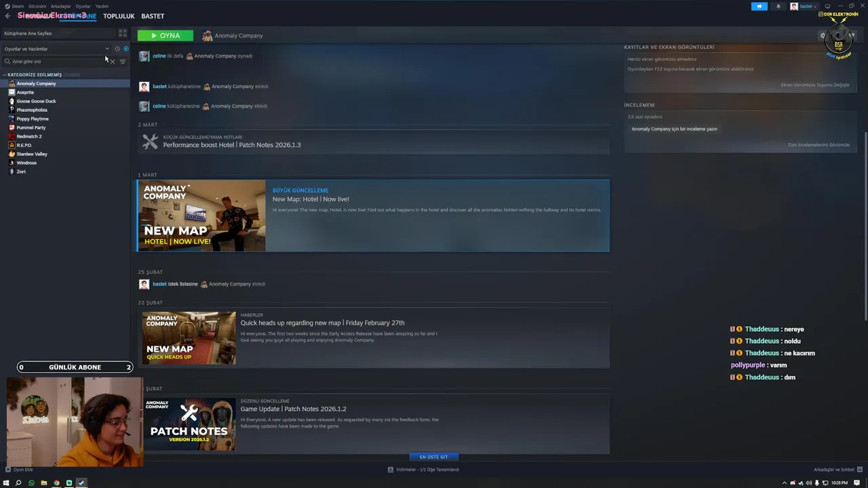This screenshot has height=488, width=868.
Task: Enter Big Picture mode via monitor icon
Action: pos(829,6)
